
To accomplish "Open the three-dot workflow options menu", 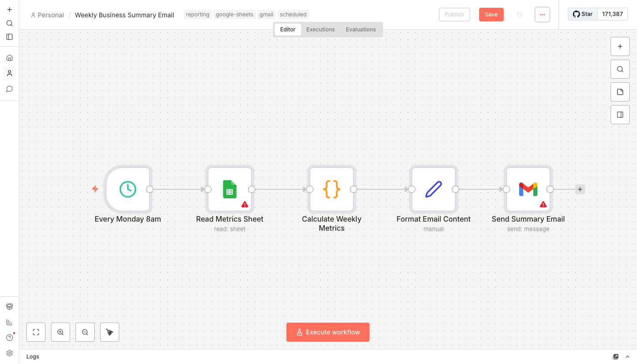I will [x=542, y=15].
